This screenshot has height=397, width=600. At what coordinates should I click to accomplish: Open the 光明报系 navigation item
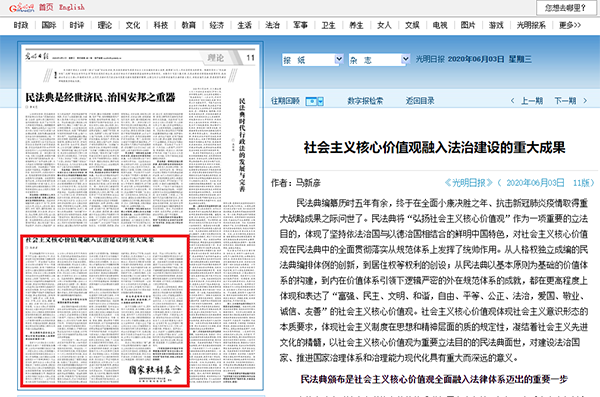click(x=531, y=25)
